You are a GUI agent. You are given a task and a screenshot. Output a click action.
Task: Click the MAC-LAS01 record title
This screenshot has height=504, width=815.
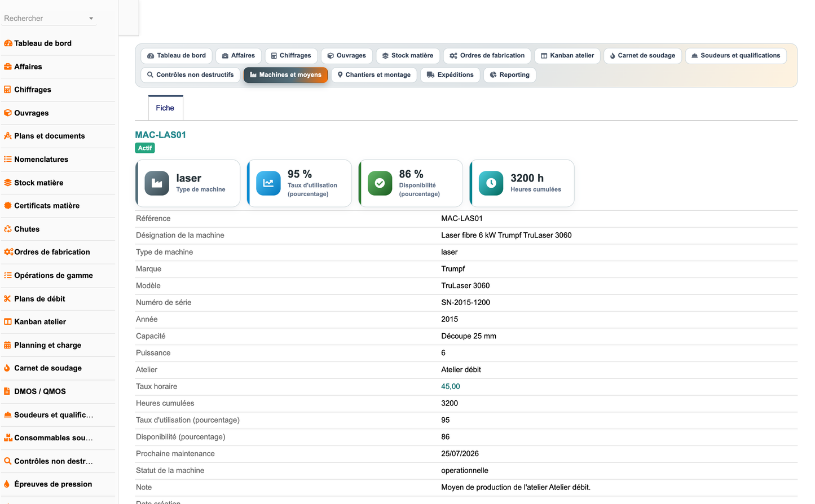pos(161,135)
